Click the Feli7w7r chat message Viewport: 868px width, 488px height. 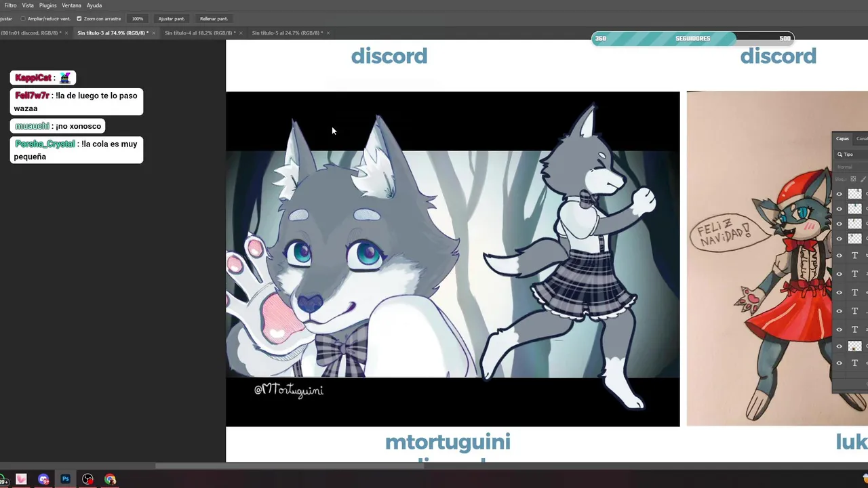[x=77, y=102]
